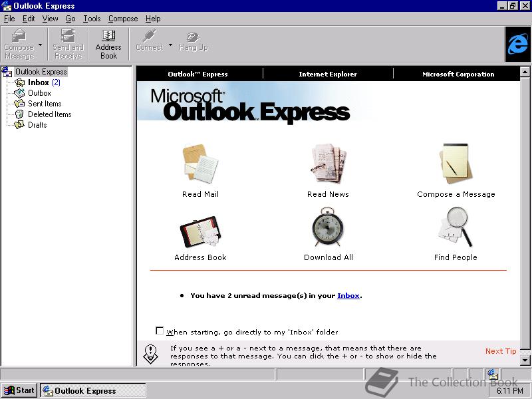The height and width of the screenshot is (399, 532).
Task: Open the View menu
Action: (51, 19)
